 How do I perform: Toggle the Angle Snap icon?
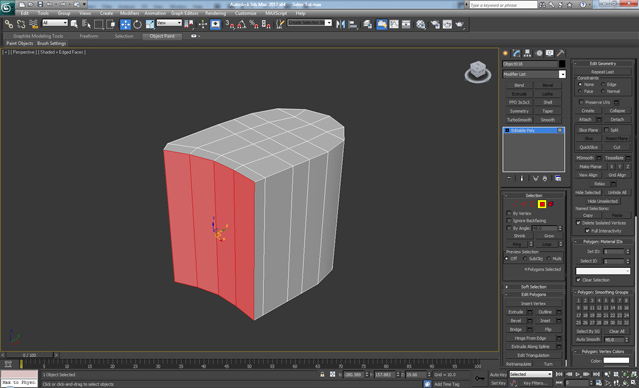pos(242,24)
